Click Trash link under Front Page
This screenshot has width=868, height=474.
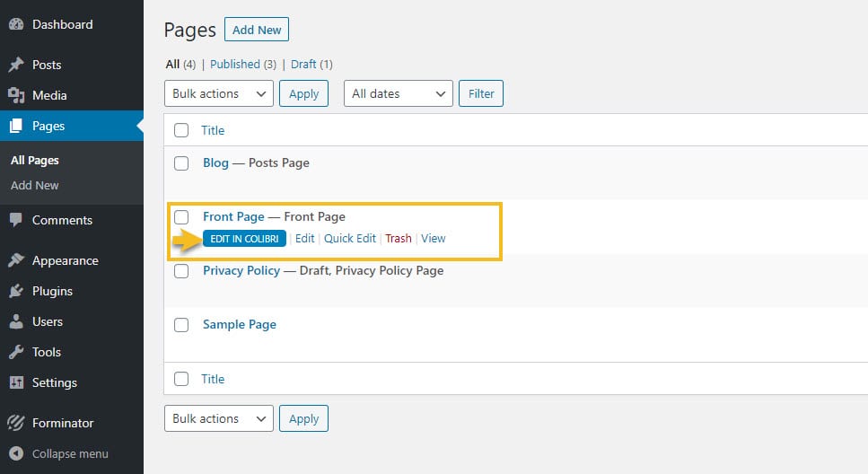[399, 238]
